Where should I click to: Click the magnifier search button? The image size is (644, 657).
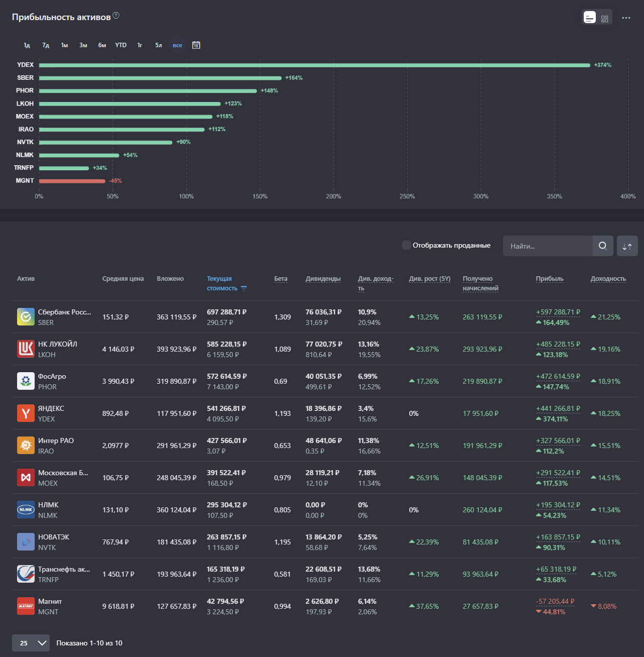click(603, 246)
